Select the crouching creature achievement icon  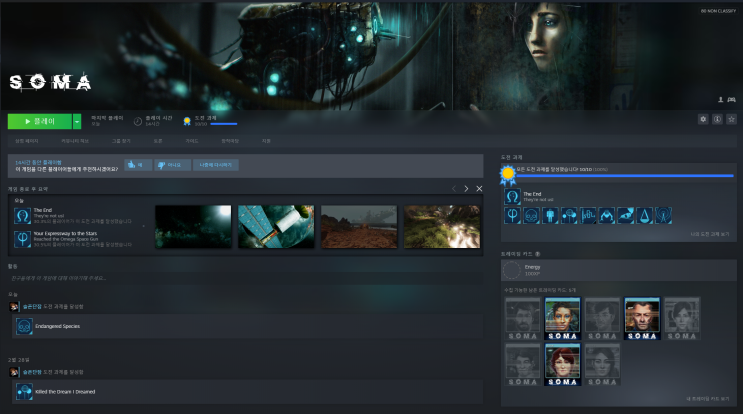(x=607, y=216)
